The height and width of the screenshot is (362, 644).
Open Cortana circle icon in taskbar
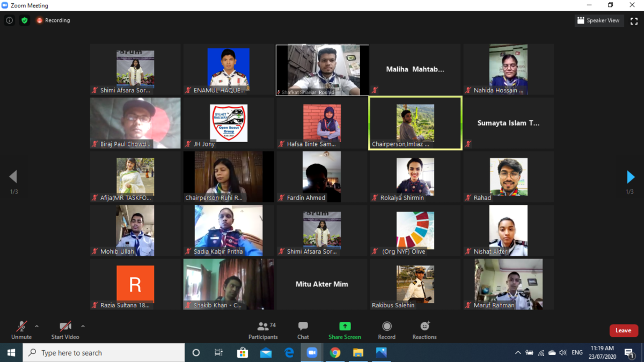196,352
